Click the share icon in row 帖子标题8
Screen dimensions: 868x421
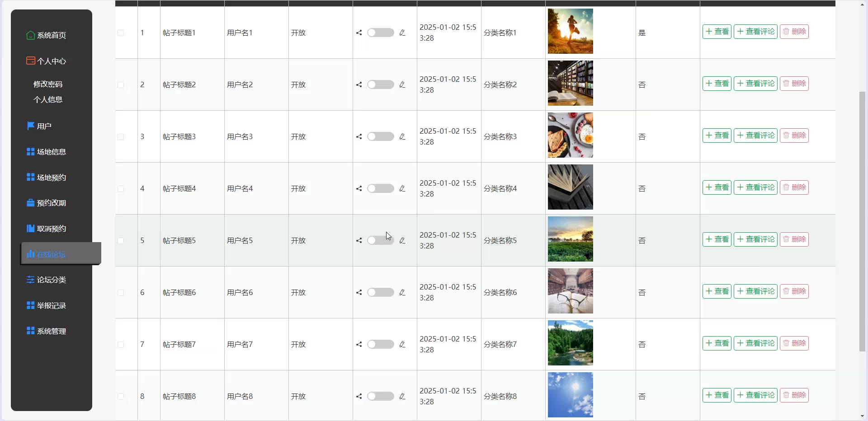(x=359, y=396)
